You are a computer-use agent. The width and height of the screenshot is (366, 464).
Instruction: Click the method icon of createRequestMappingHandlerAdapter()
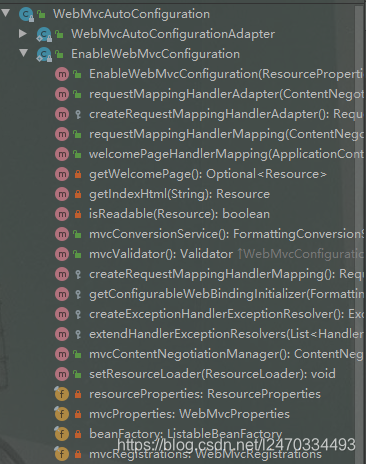tap(62, 114)
